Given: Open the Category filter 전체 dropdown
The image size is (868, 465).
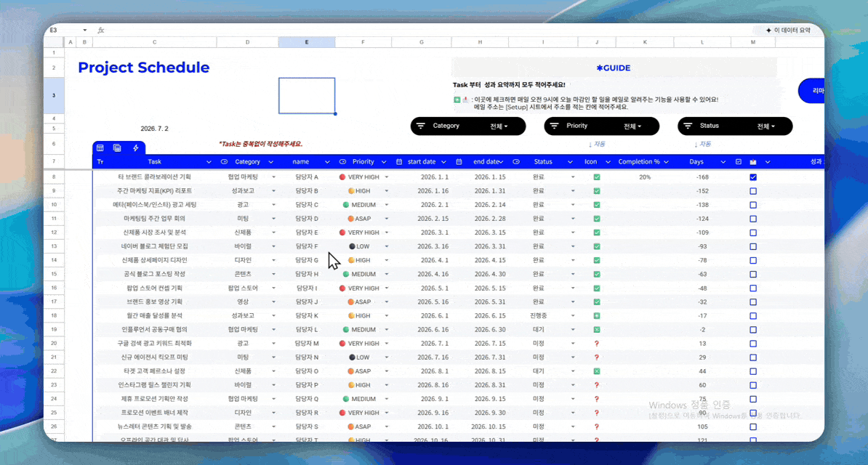Looking at the screenshot, I should point(499,126).
